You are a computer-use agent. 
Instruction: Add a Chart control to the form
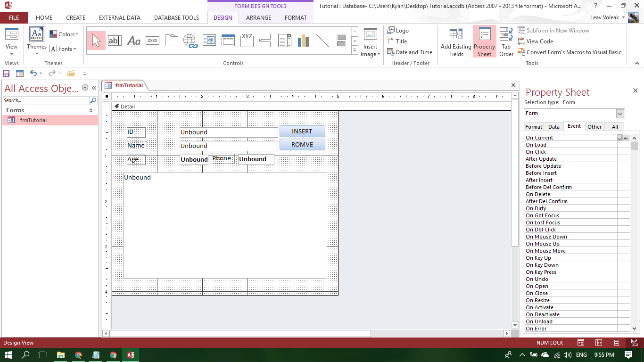[x=303, y=41]
